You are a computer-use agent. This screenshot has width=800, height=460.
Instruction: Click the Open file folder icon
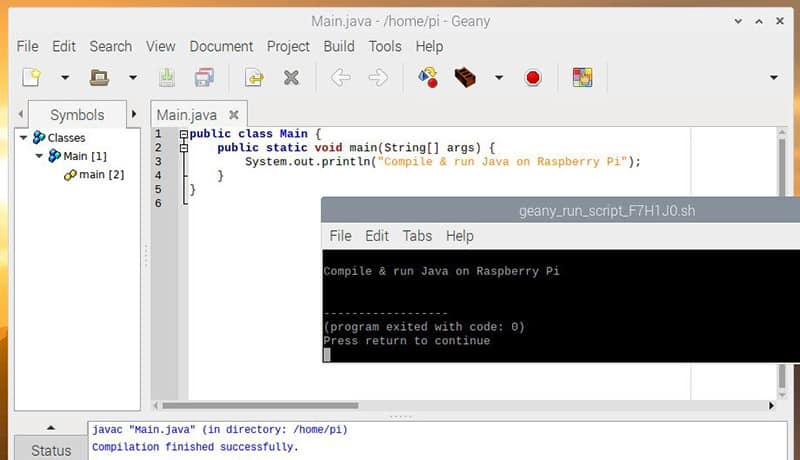[x=99, y=77]
